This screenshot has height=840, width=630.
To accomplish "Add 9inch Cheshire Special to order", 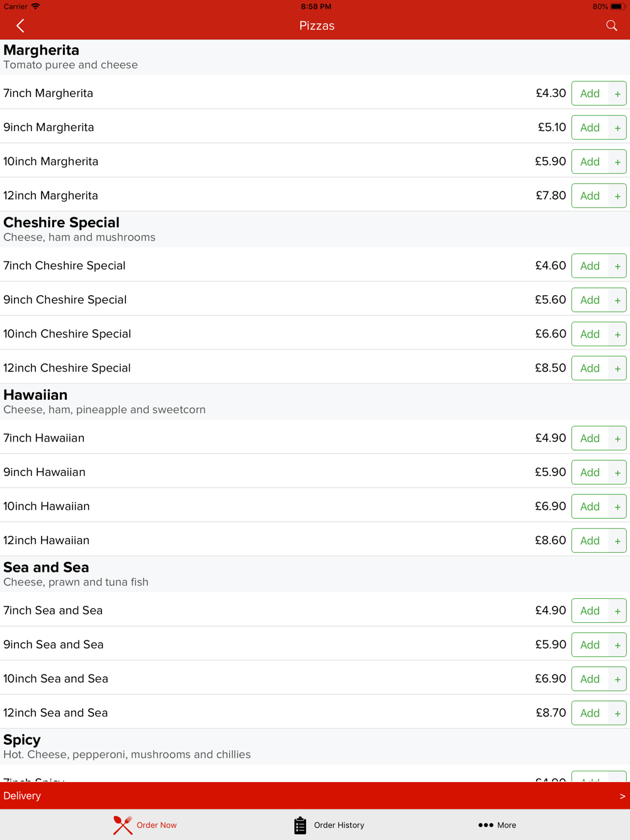I will tap(590, 300).
